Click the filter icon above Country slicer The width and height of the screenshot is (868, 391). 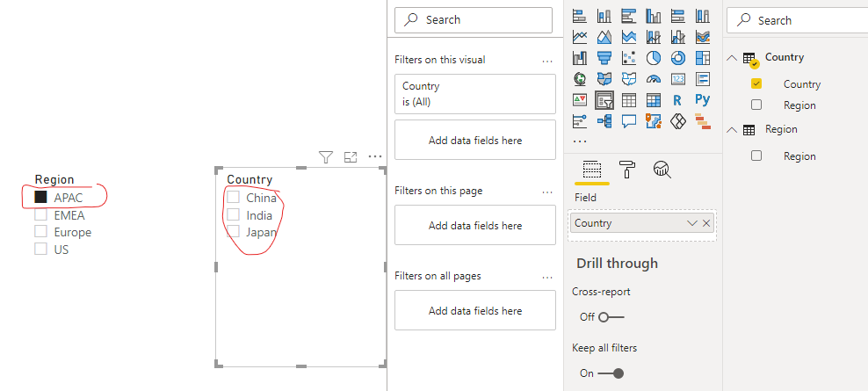(325, 157)
